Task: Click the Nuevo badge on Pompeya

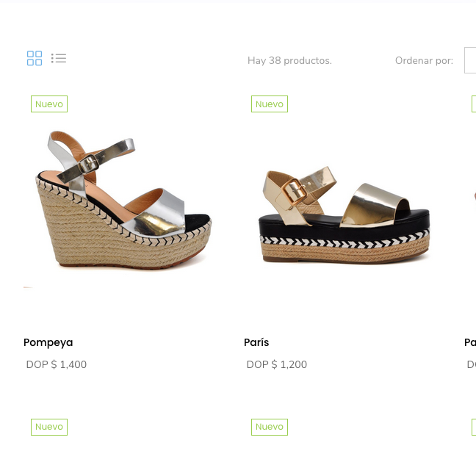Action: [49, 104]
